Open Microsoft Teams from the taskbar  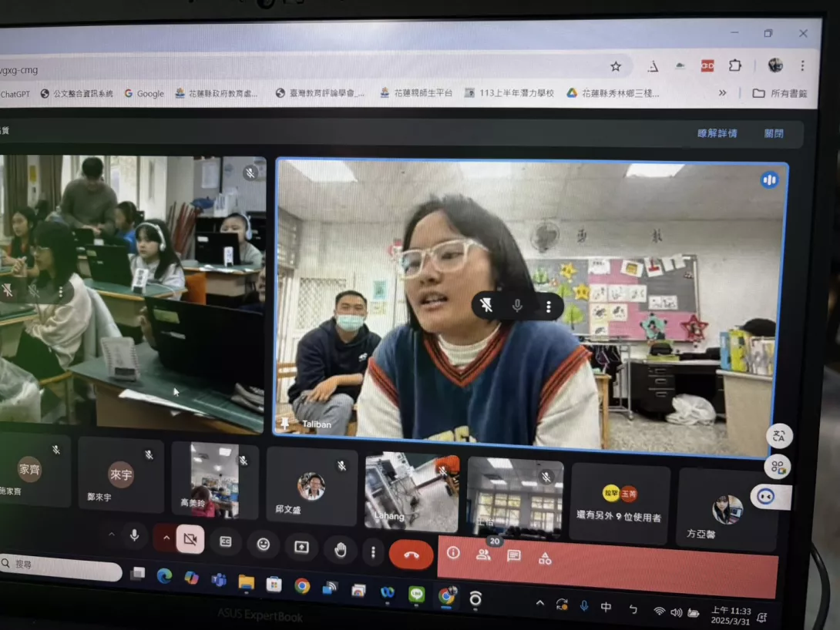tap(219, 580)
